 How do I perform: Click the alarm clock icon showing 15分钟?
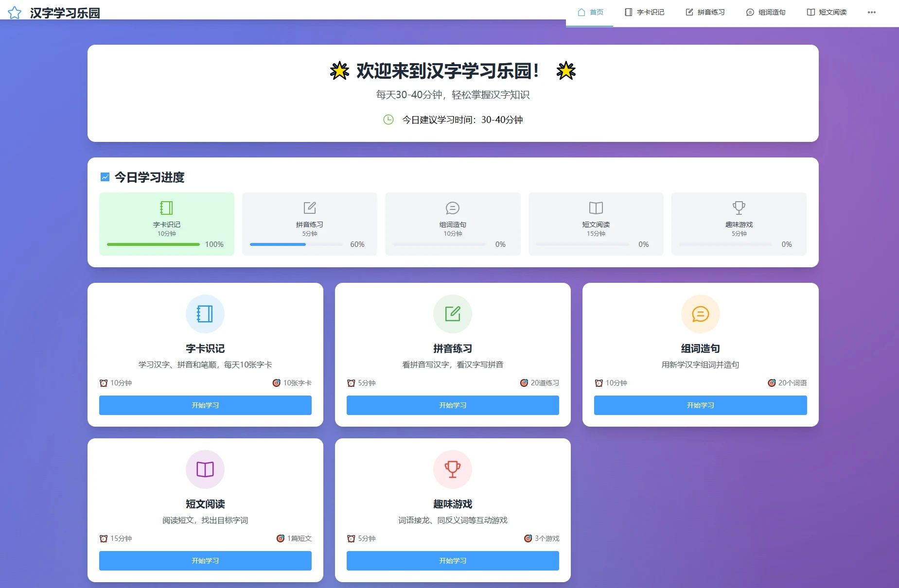pos(103,538)
